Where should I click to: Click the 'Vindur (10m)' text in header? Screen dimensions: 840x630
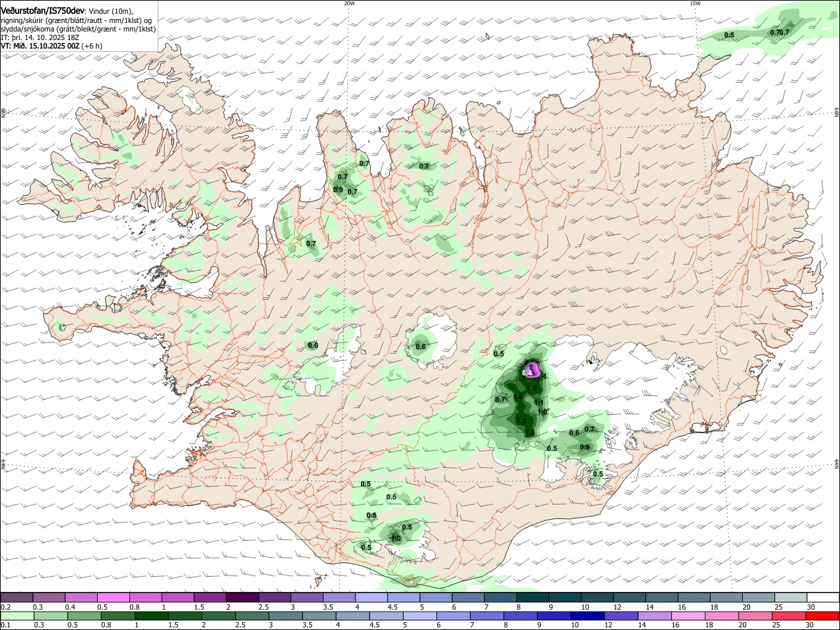click(x=110, y=11)
